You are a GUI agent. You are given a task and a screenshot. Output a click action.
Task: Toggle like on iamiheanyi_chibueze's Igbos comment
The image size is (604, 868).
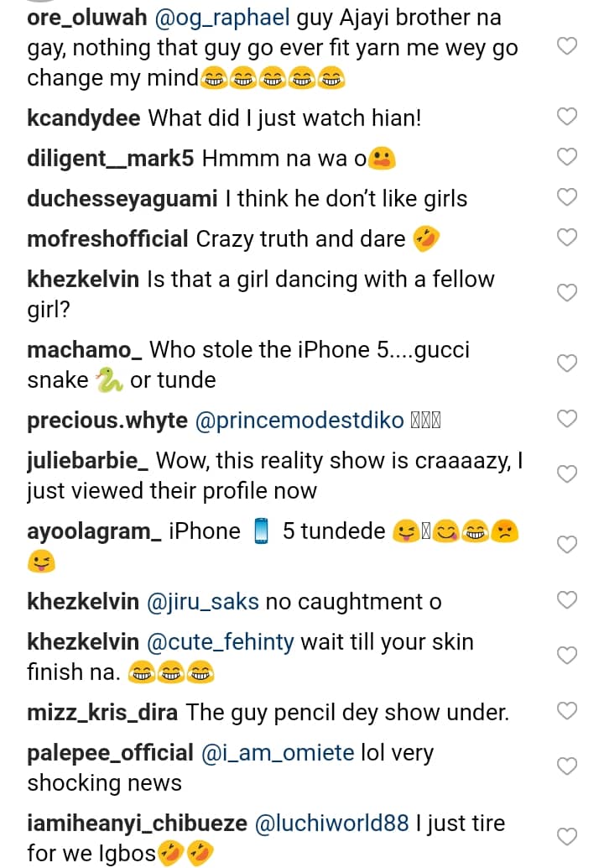pos(567,837)
